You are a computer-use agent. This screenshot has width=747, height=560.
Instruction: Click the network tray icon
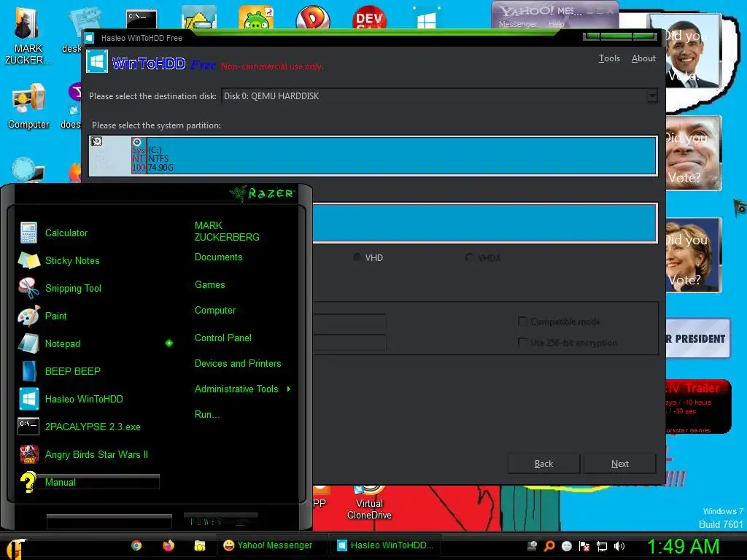(x=602, y=546)
